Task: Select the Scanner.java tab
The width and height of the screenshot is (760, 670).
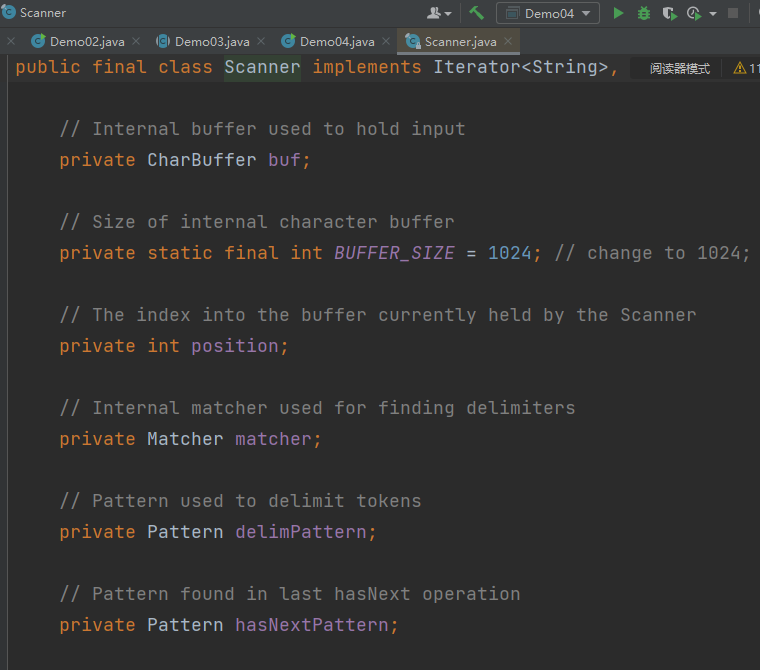Action: pyautogui.click(x=460, y=42)
